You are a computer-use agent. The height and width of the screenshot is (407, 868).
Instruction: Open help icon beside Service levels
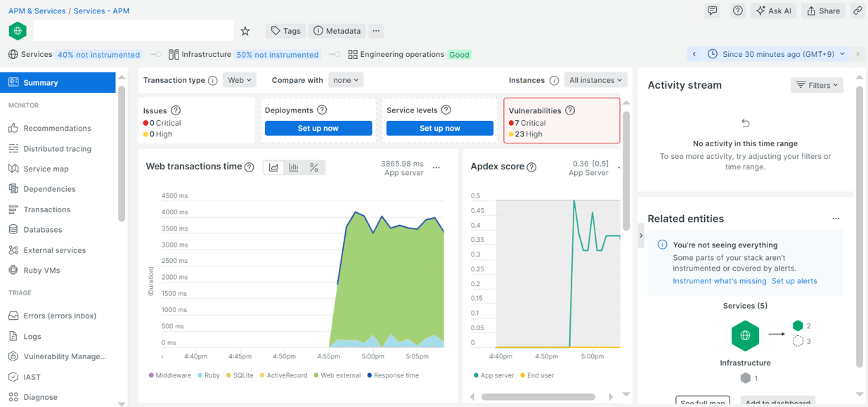[446, 110]
